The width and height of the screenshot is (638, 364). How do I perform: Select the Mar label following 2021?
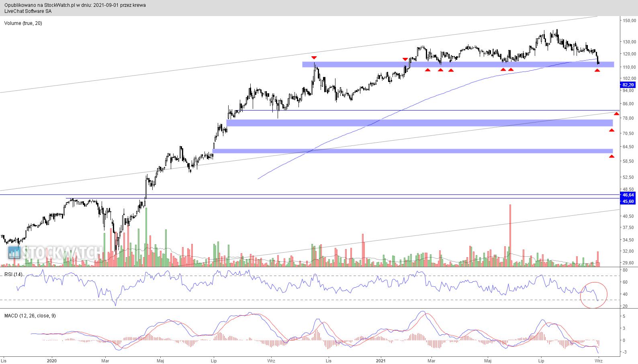click(x=431, y=361)
